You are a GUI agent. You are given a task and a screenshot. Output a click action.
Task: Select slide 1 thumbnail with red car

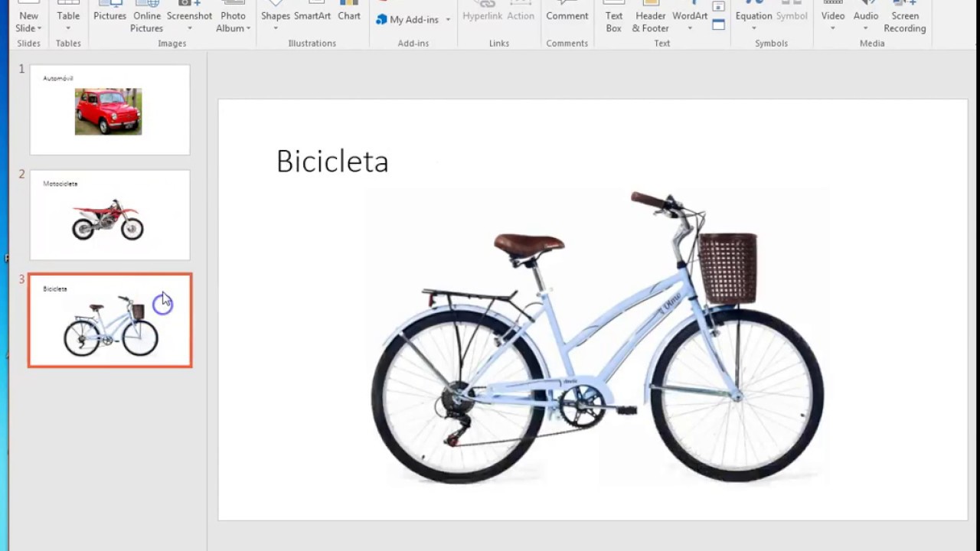click(x=109, y=109)
